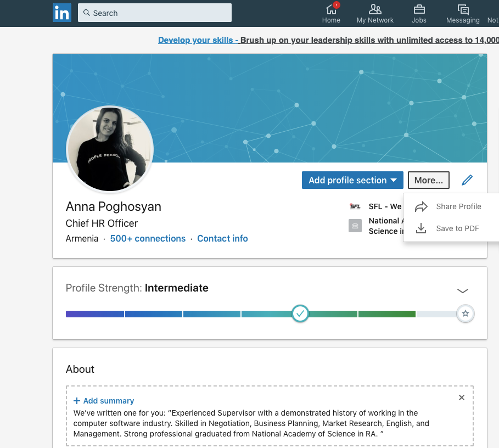This screenshot has height=448, width=499.
Task: Click the Search input field
Action: coord(155,13)
